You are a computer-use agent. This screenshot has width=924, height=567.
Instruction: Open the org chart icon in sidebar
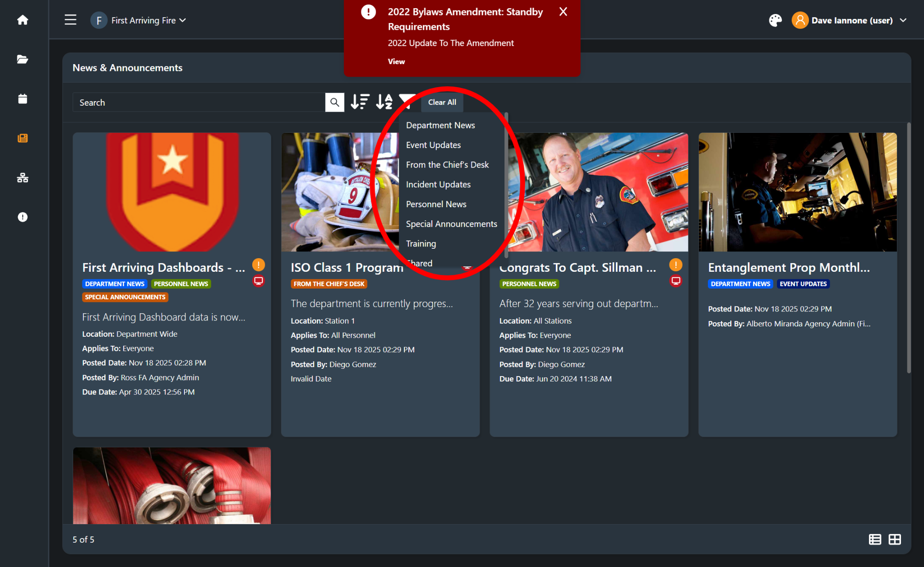pyautogui.click(x=23, y=178)
